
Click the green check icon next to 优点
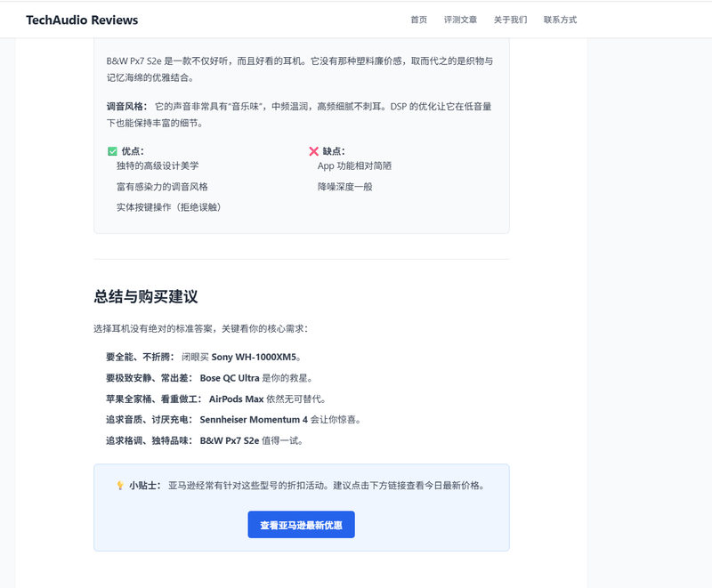[113, 151]
